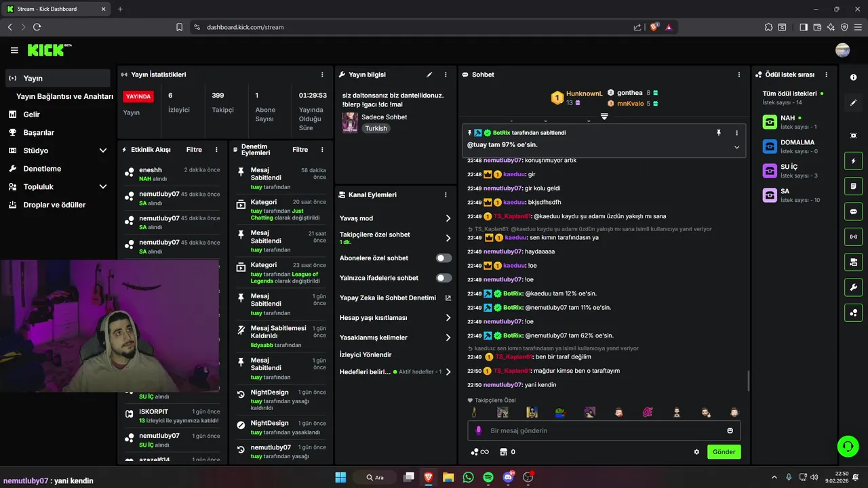Click the chat panel scrollbar
Screen dimensions: 868x488
coord(749,381)
